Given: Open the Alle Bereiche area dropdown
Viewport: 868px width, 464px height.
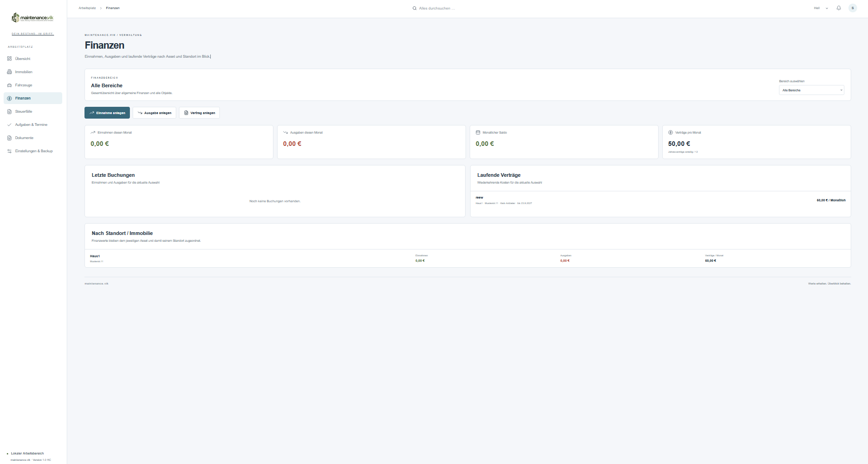Looking at the screenshot, I should pos(811,90).
